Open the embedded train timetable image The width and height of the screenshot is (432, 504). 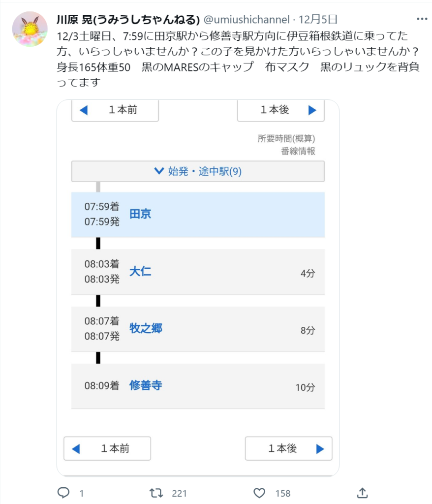[198, 288]
